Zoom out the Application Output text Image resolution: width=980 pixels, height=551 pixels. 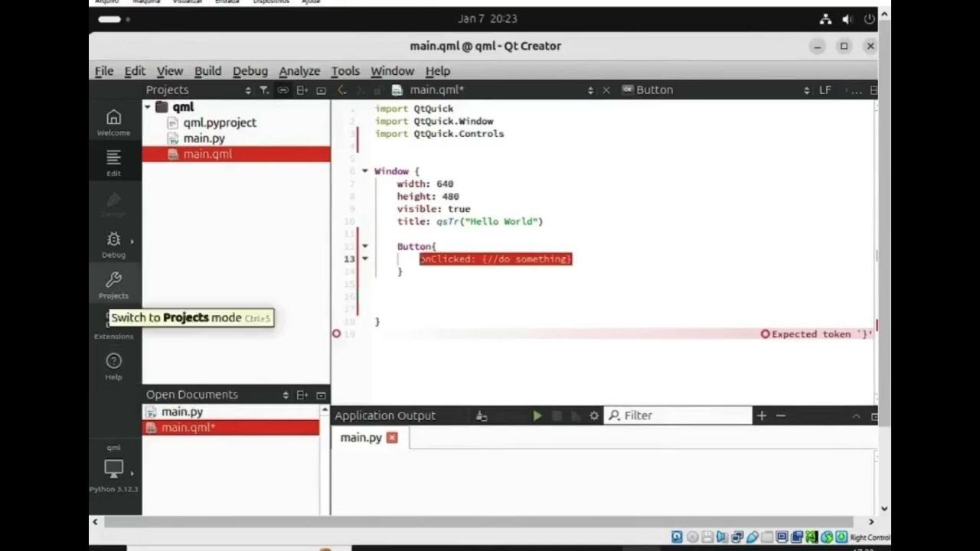click(x=780, y=416)
